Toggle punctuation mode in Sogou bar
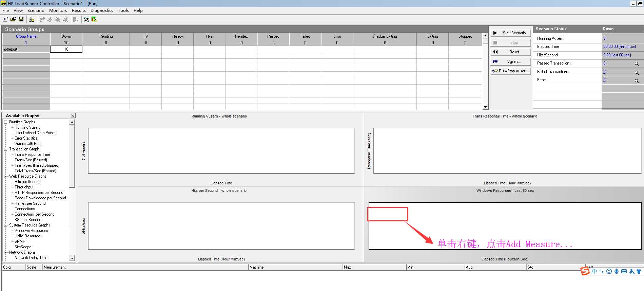The width and height of the screenshot is (644, 291). (602, 271)
